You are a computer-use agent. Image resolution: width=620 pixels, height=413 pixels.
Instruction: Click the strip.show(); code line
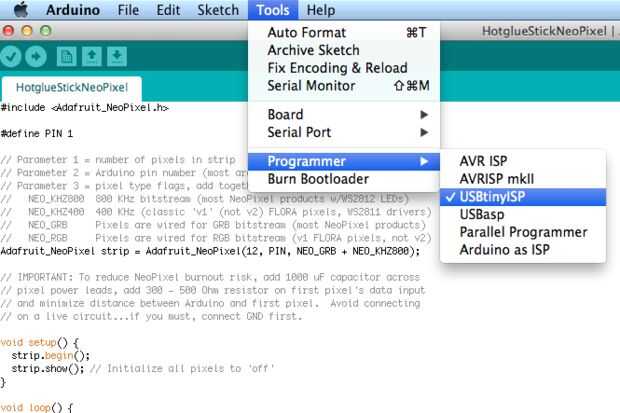coord(47,369)
